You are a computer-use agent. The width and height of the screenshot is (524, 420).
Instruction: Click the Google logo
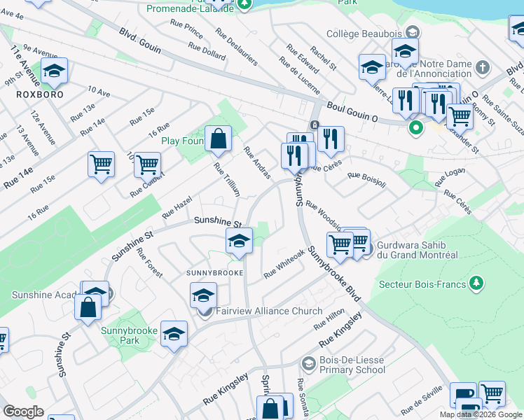tap(24, 412)
